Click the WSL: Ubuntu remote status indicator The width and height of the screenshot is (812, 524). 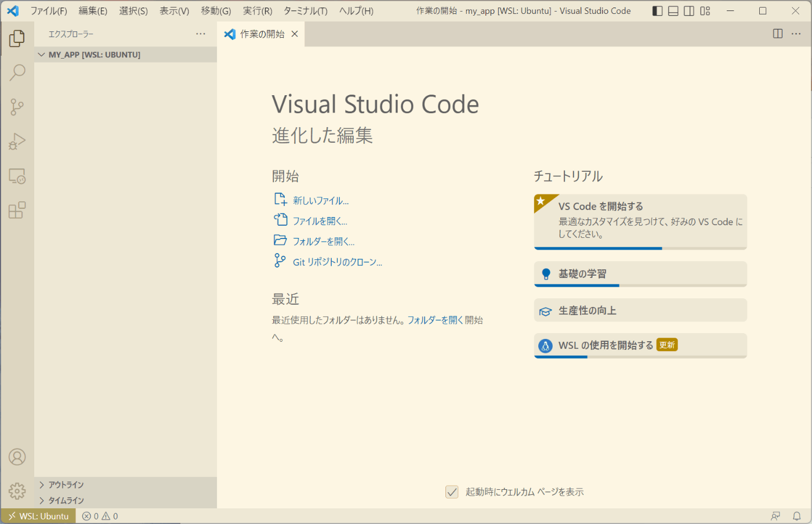(38, 516)
